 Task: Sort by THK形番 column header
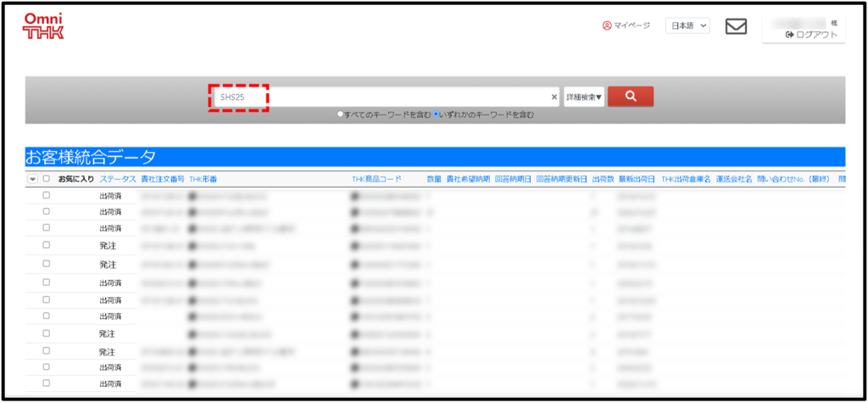pyautogui.click(x=203, y=179)
